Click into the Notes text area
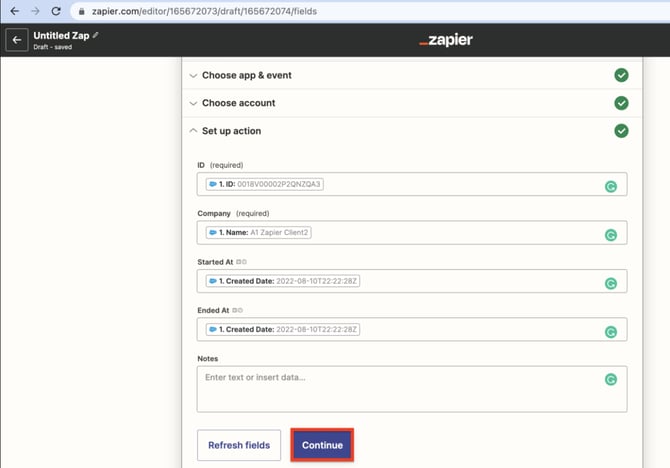Image resolution: width=670 pixels, height=468 pixels. click(x=400, y=390)
